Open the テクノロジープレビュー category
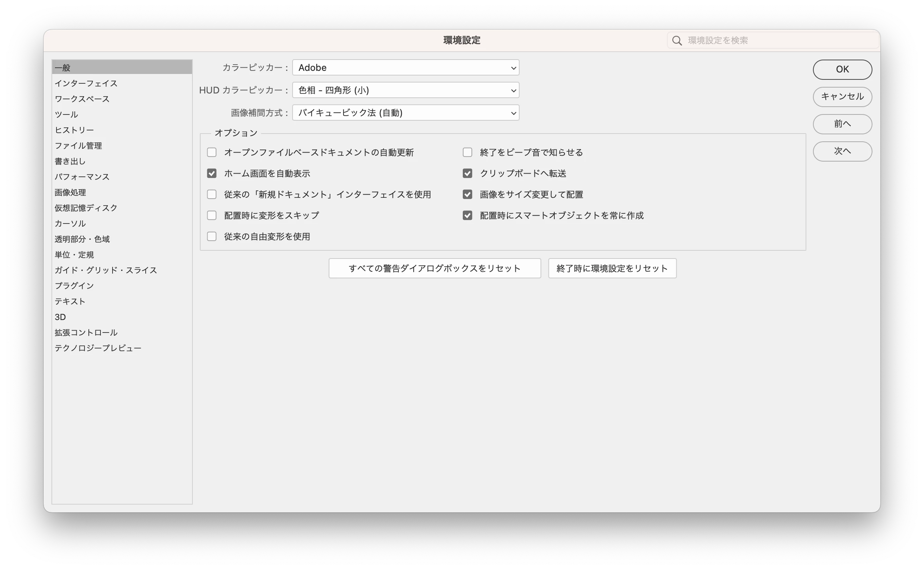924x570 pixels. pos(98,348)
